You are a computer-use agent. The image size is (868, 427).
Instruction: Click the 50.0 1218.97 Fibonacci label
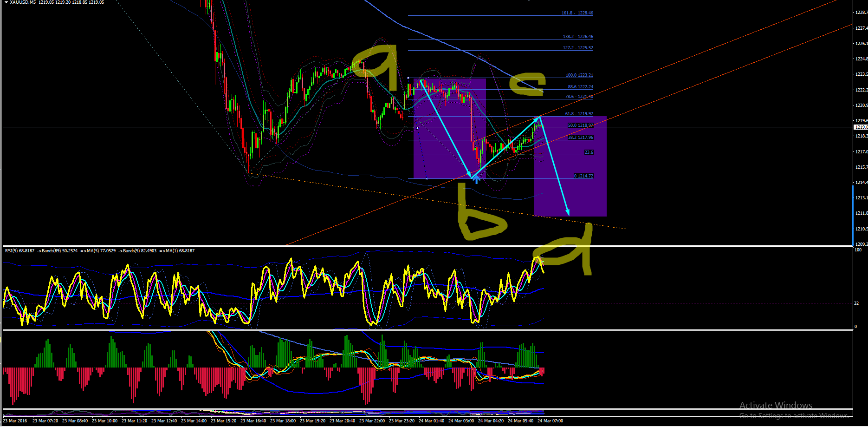580,125
